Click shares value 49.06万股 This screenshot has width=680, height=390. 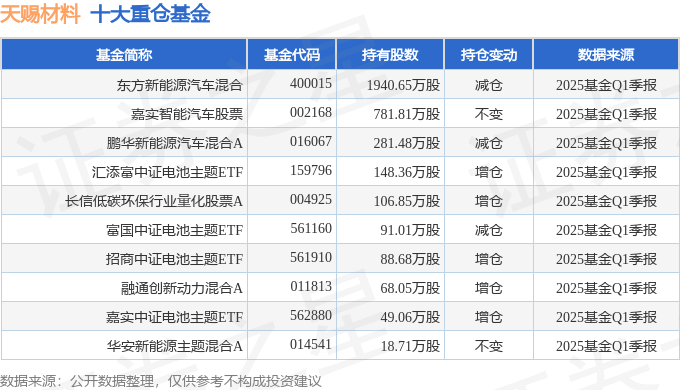click(410, 317)
